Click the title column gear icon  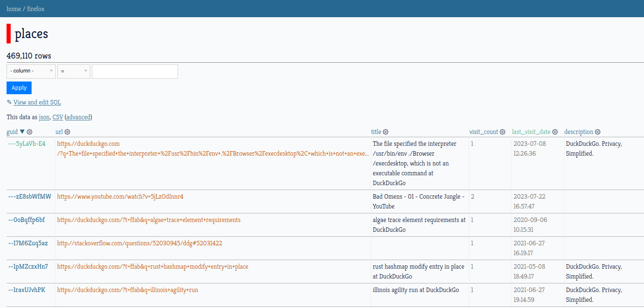(386, 132)
